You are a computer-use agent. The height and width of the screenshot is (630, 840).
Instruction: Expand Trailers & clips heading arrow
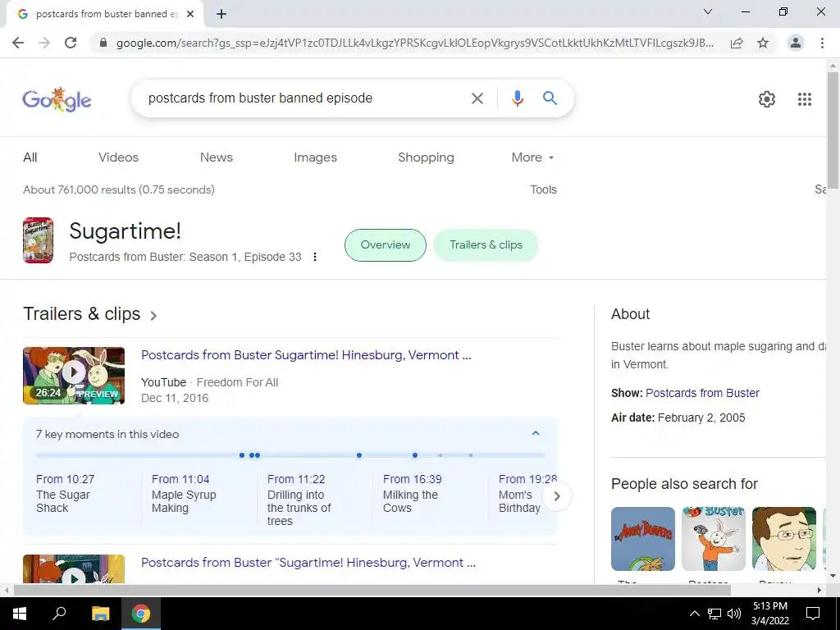(x=153, y=316)
